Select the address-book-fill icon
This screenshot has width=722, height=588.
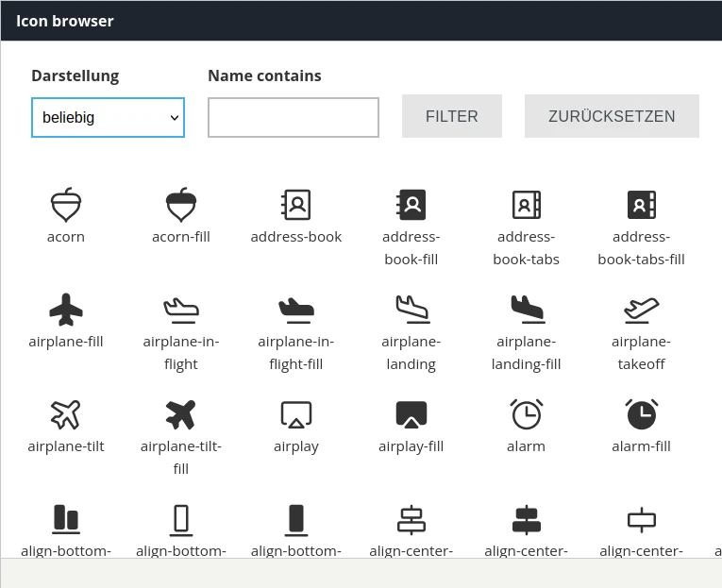coord(411,205)
